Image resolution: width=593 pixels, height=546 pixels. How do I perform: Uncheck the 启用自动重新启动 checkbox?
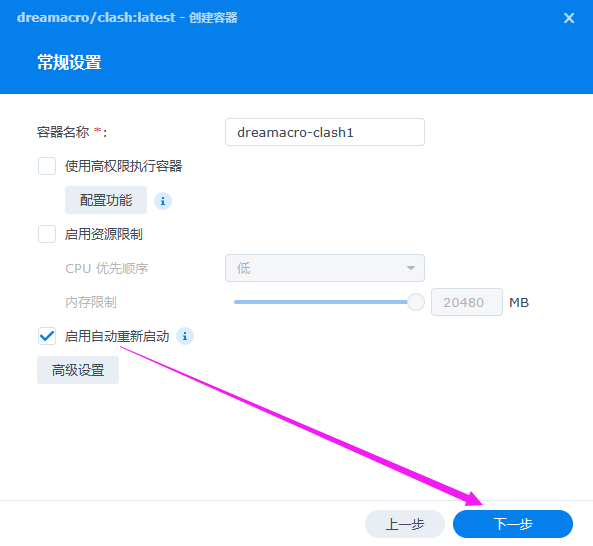pyautogui.click(x=47, y=336)
